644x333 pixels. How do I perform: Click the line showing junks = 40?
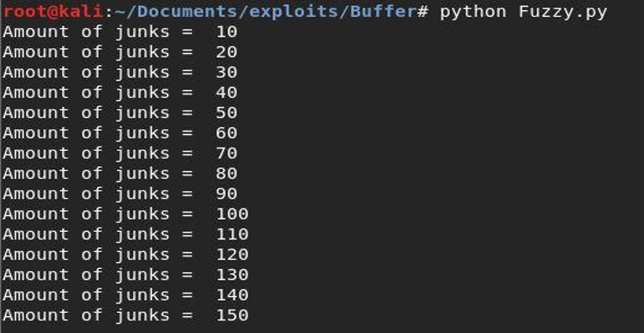point(120,93)
